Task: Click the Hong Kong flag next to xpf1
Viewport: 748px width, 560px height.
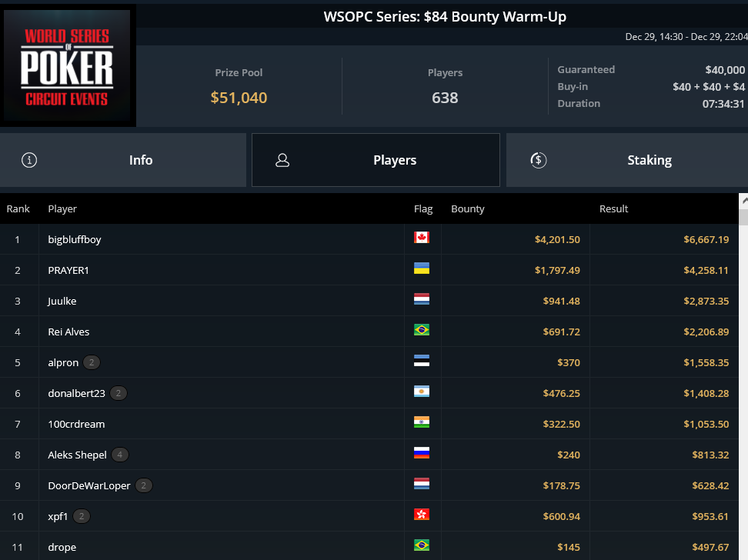Action: [x=422, y=514]
